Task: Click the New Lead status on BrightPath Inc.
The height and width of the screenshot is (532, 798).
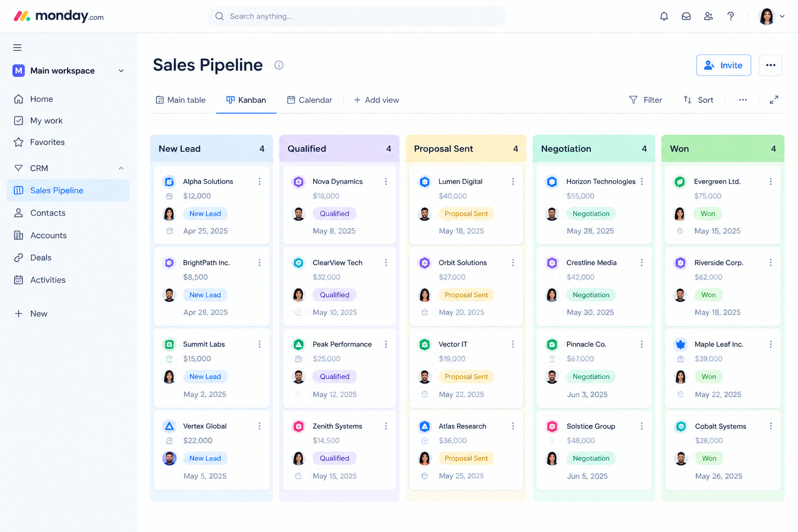Action: (205, 295)
